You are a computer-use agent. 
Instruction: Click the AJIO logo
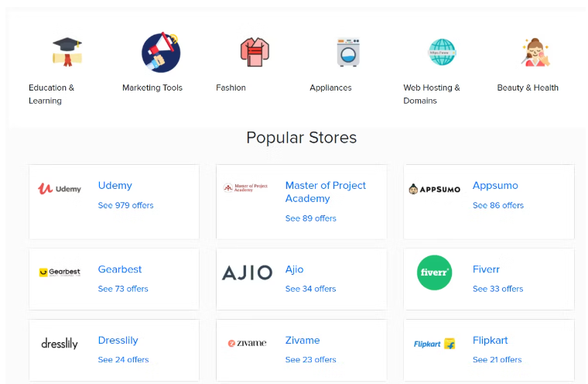(247, 273)
